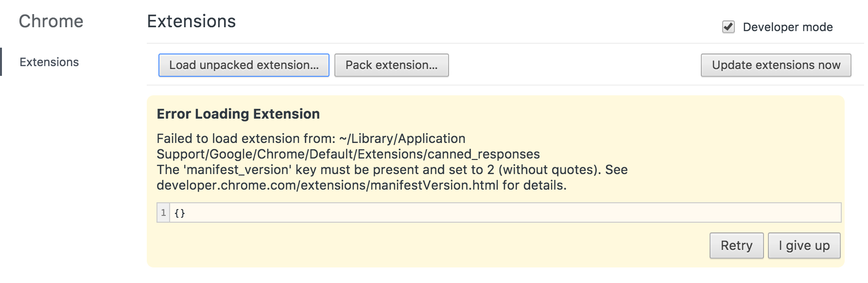Image resolution: width=868 pixels, height=283 pixels.
Task: Click the Extensions page heading
Action: [191, 21]
